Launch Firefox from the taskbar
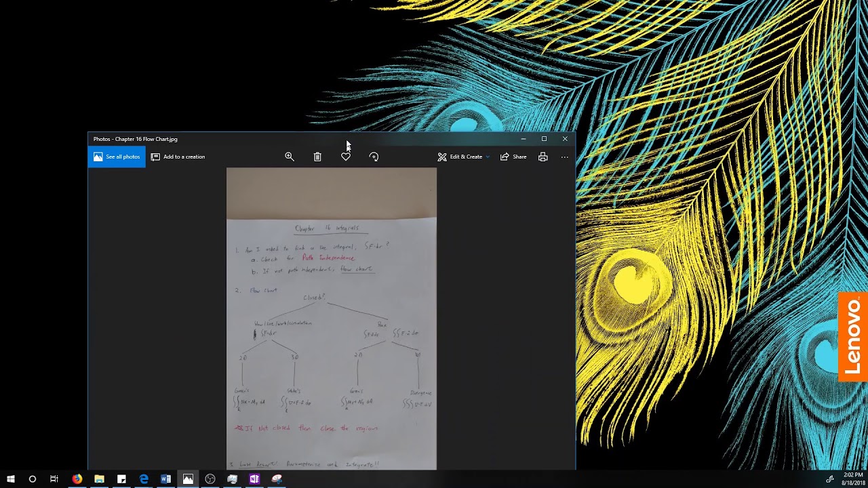Viewport: 868px width, 488px height. 77,479
